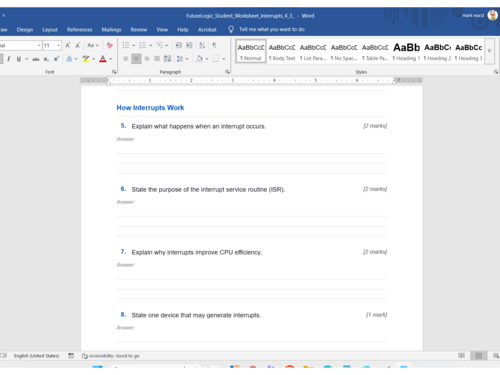Shrink font size with Shrink Font icon

tap(78, 45)
